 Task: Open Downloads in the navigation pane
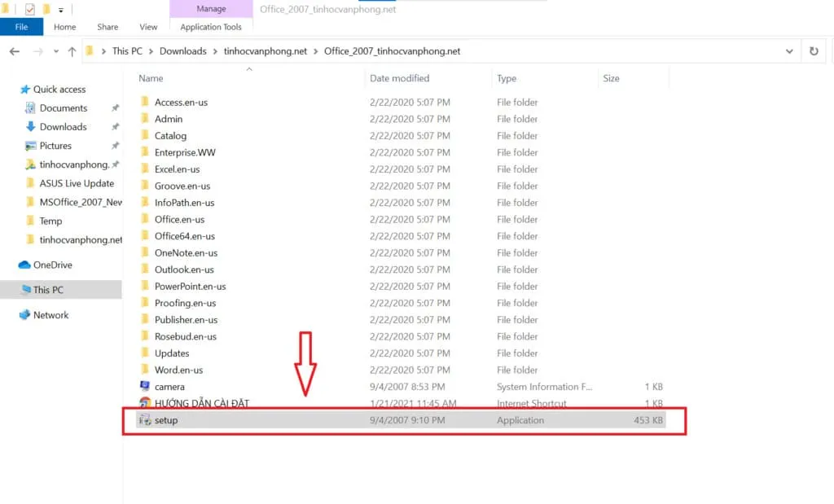coord(63,126)
